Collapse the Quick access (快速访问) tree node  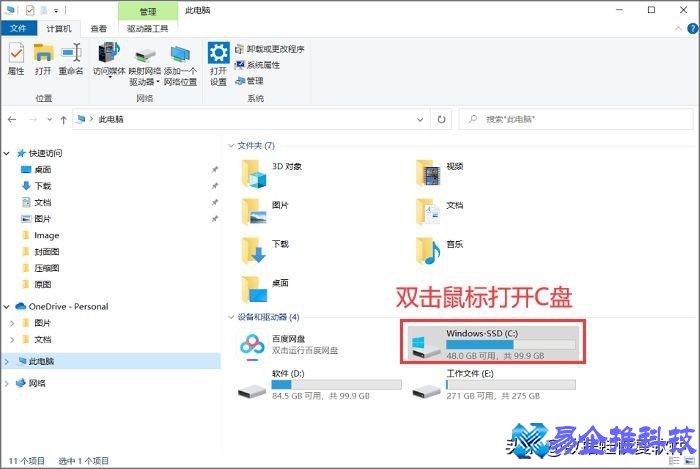pos(7,154)
